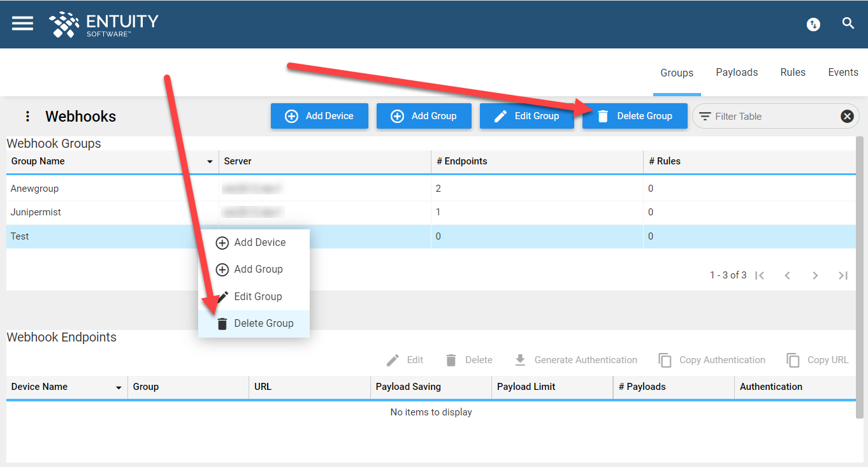Click the data transfer arrows icon
The width and height of the screenshot is (868, 467).
(x=813, y=24)
